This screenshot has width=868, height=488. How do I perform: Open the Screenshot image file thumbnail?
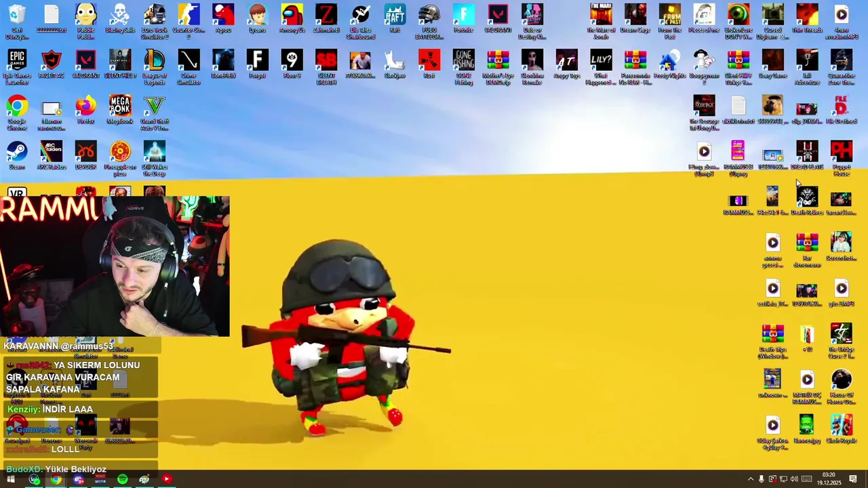(x=842, y=246)
